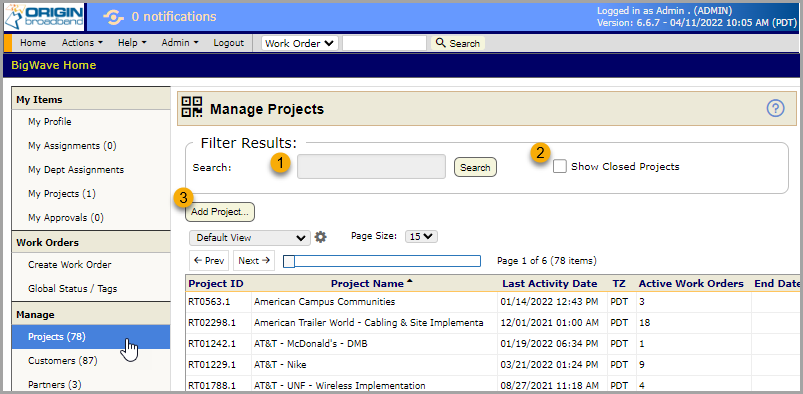This screenshot has height=394, width=803.
Task: Select American Trailer World project name
Action: tap(368, 323)
